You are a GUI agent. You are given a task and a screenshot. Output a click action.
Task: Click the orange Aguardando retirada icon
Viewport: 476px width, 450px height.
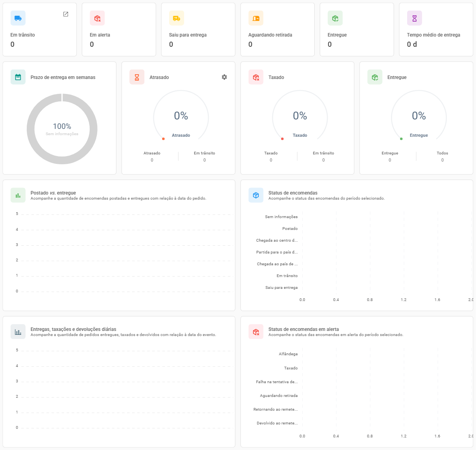[x=256, y=18]
